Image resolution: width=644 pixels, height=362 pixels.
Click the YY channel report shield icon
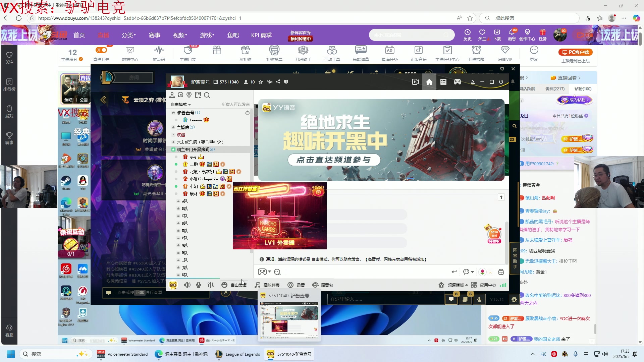click(286, 82)
